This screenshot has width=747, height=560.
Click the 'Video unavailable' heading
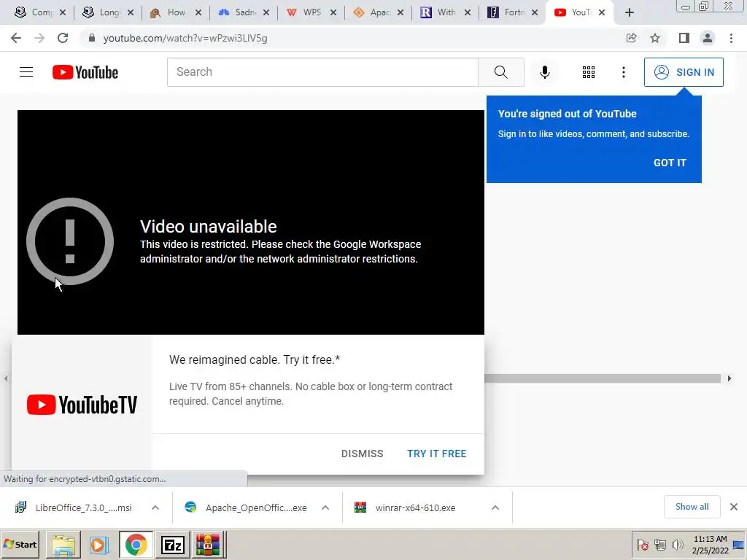pos(208,227)
